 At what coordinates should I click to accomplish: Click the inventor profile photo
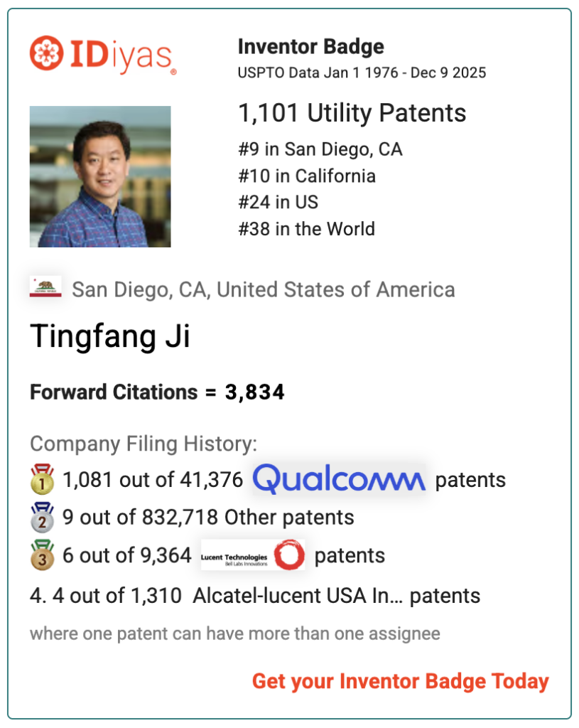click(x=100, y=177)
